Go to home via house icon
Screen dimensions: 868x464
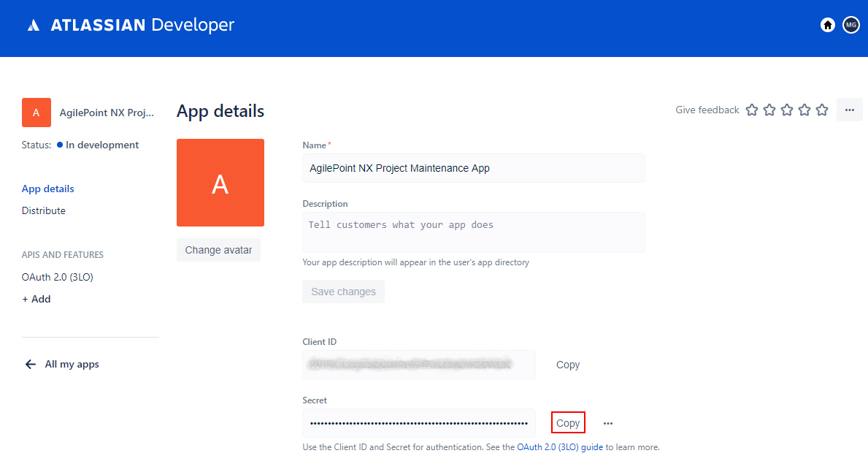828,25
